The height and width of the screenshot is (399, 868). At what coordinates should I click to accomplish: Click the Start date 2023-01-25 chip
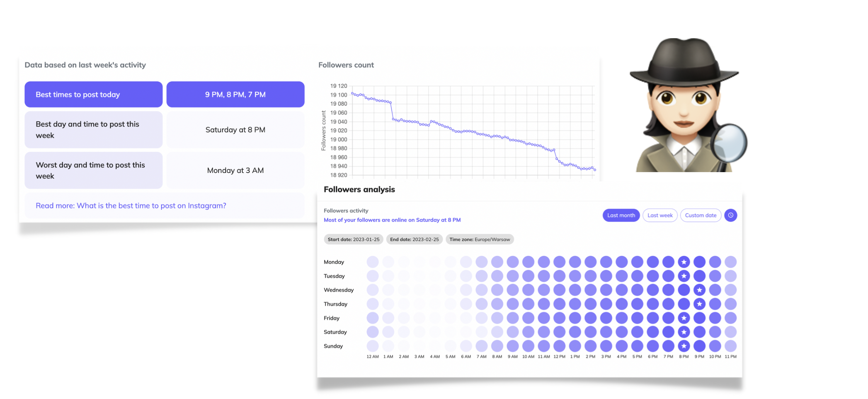pos(354,239)
